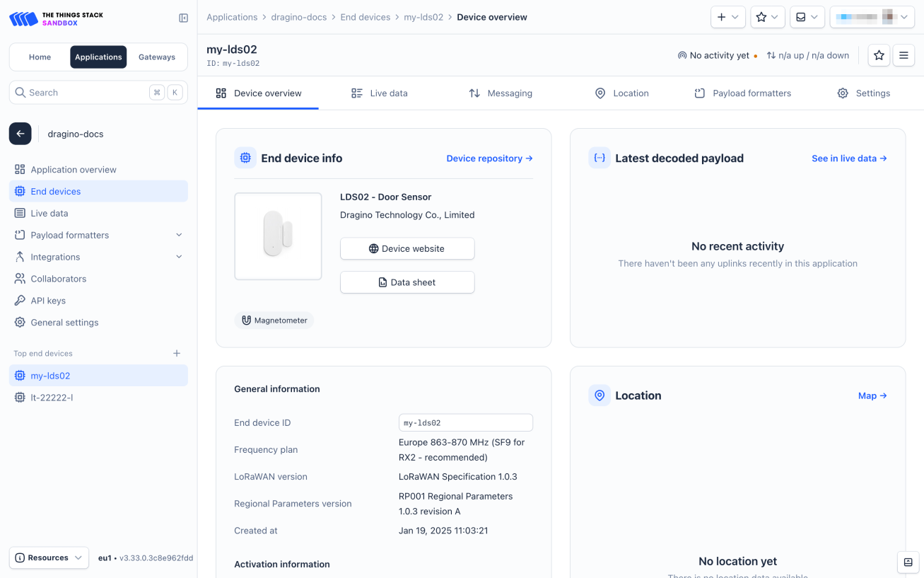
Task: Open General settings in the sidebar
Action: click(x=98, y=323)
